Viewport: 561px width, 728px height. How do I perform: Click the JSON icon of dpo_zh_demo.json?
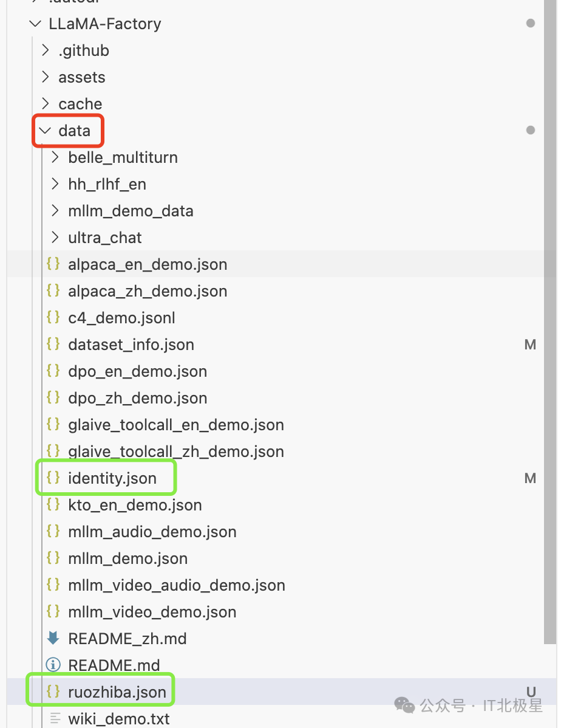point(53,397)
